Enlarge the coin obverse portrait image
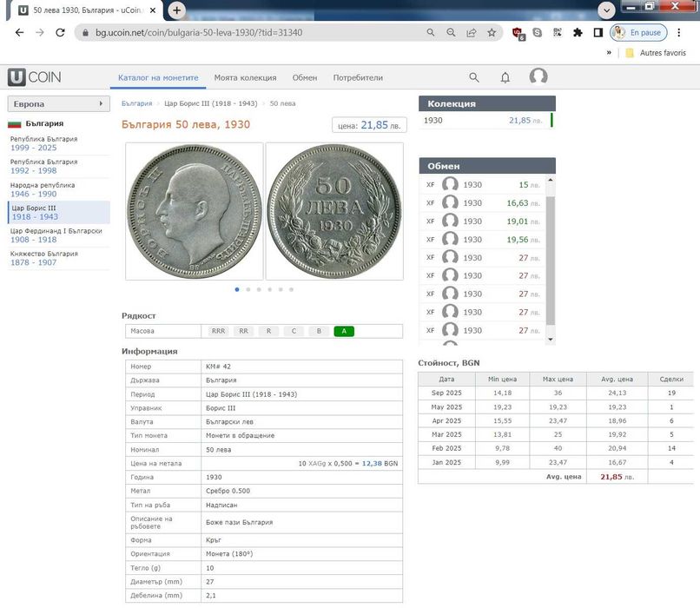 (195, 211)
